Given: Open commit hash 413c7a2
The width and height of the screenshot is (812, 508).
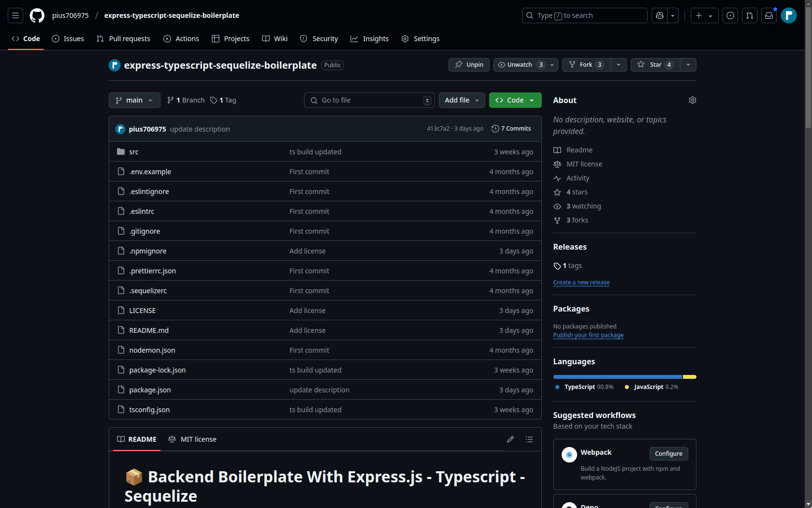Looking at the screenshot, I should [x=438, y=129].
